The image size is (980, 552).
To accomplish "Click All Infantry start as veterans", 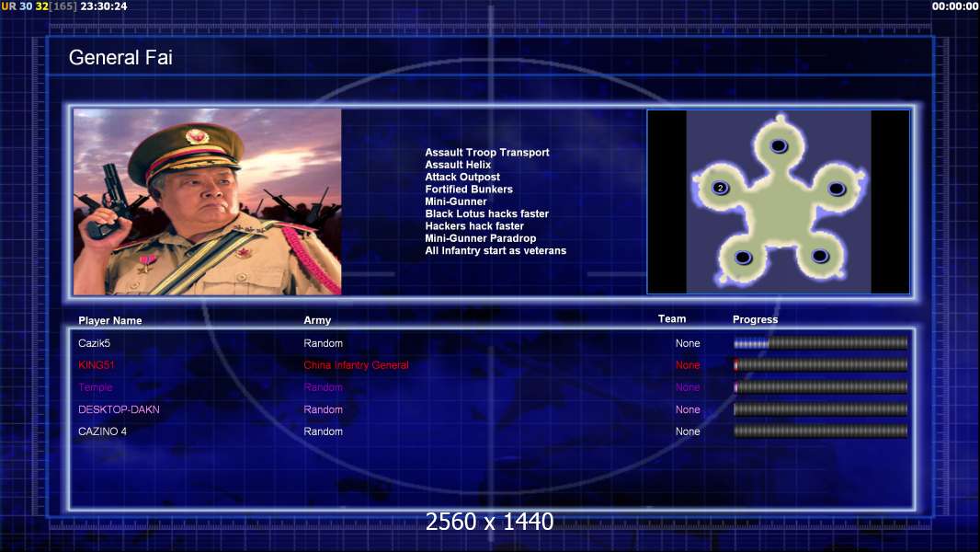I will (x=496, y=250).
